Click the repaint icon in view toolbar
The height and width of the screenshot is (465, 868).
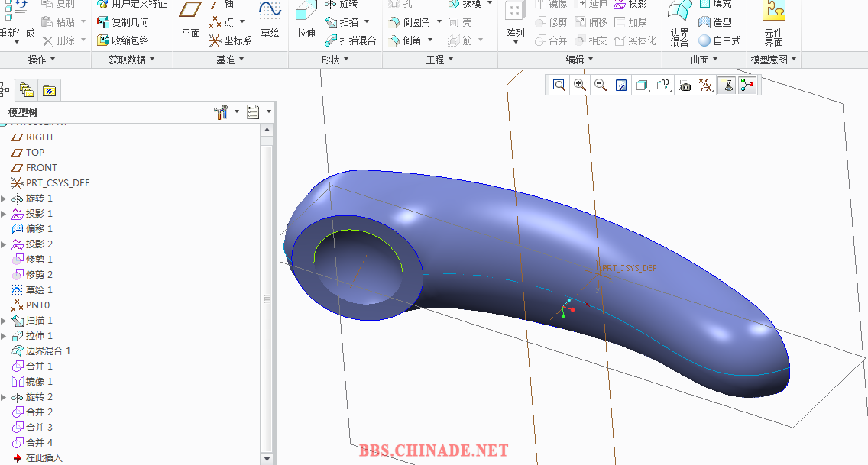coord(621,86)
